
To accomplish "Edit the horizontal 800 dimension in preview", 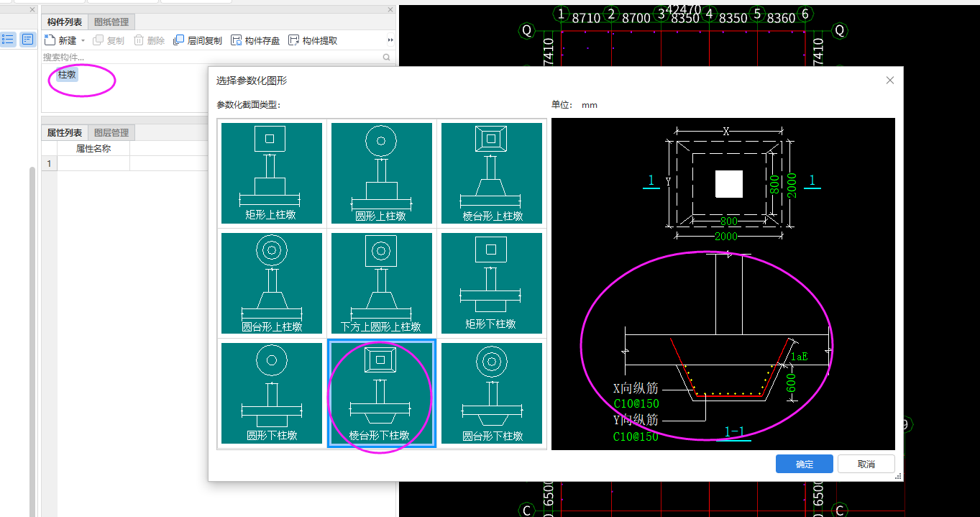I will click(x=729, y=221).
